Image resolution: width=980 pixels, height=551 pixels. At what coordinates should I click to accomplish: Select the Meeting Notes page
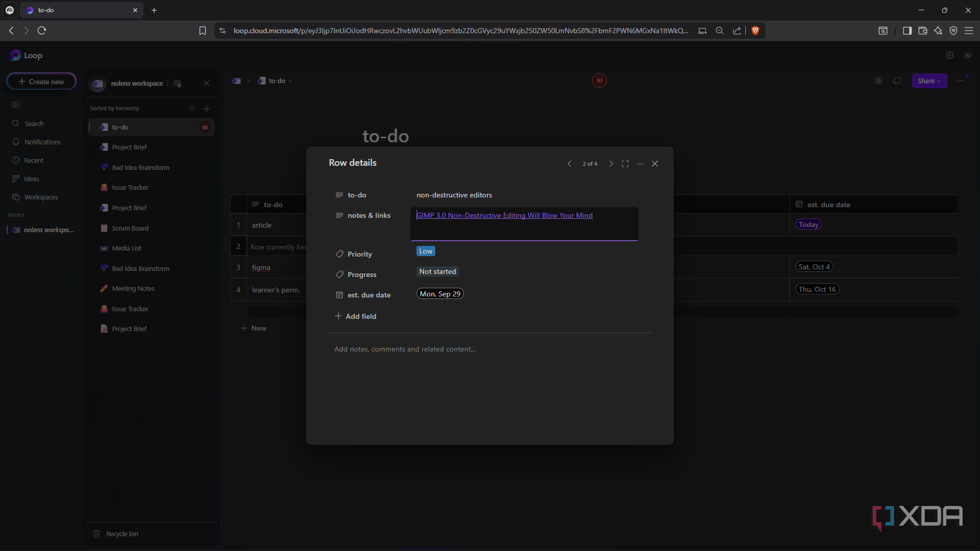click(x=133, y=288)
